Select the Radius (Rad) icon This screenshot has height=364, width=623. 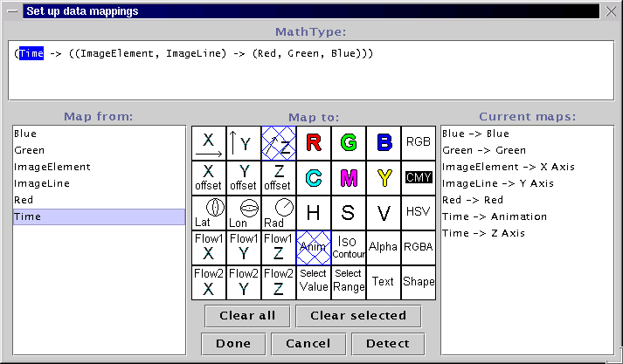tap(279, 213)
